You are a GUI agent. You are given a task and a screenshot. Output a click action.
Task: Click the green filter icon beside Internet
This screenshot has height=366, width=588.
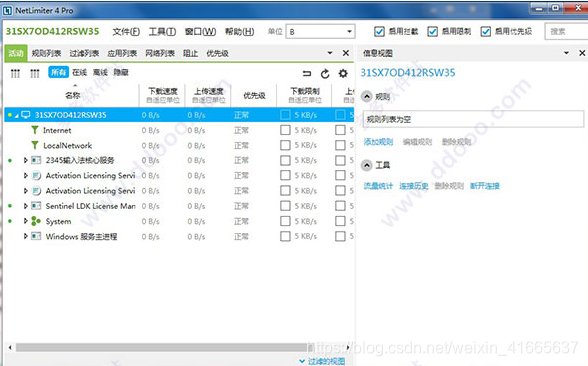click(35, 130)
